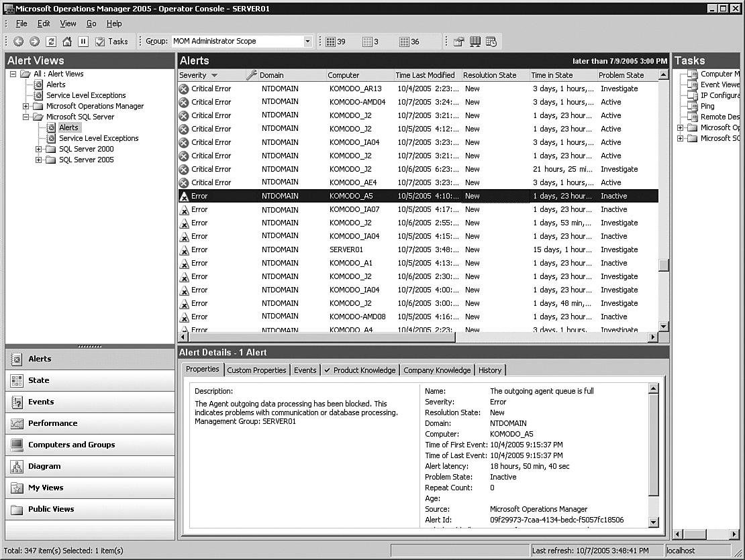Image resolution: width=745 pixels, height=560 pixels.
Task: Select the SERVER01 error alert row
Action: (x=416, y=249)
